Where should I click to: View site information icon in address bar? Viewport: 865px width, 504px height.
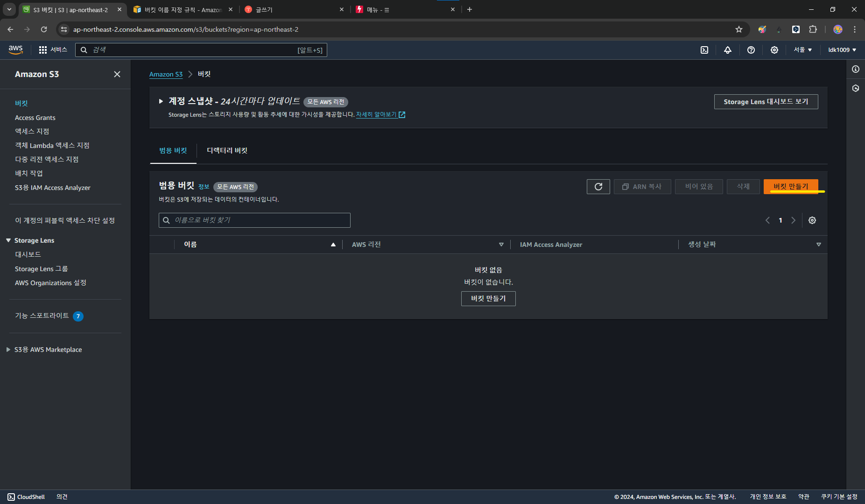(64, 29)
